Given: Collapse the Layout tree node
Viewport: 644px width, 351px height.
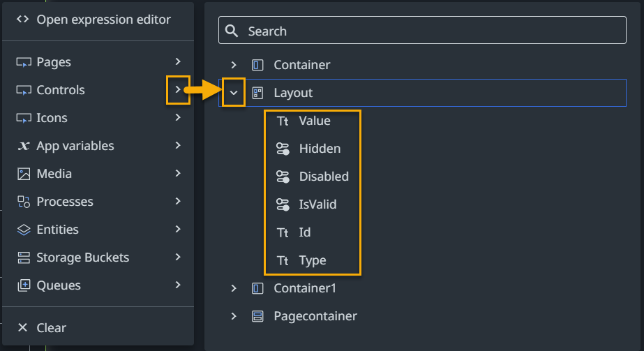Looking at the screenshot, I should (234, 93).
